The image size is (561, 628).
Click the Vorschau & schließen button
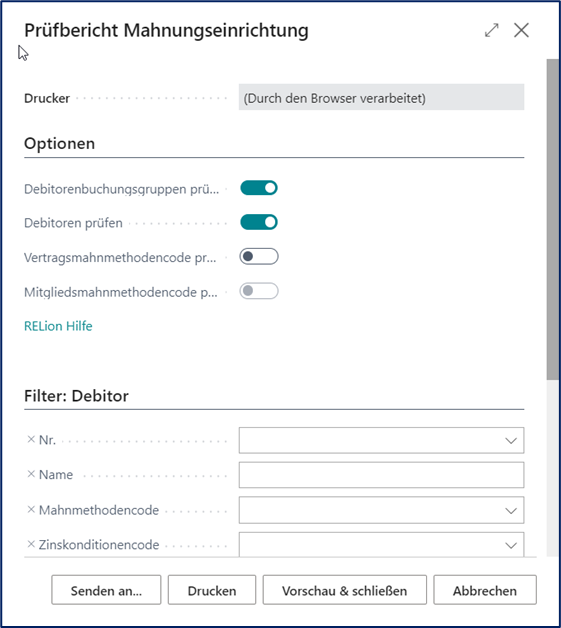[x=344, y=590]
